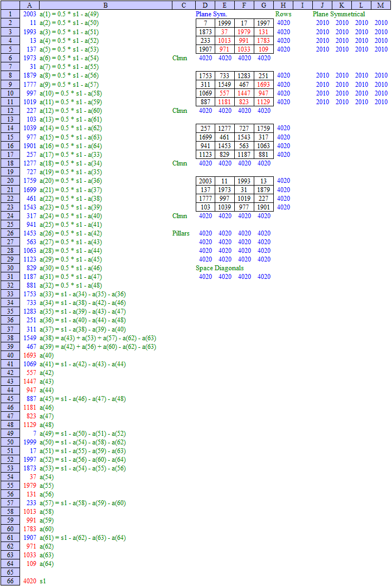
Task: Click the select-all corner box
Action: [x=10, y=5]
